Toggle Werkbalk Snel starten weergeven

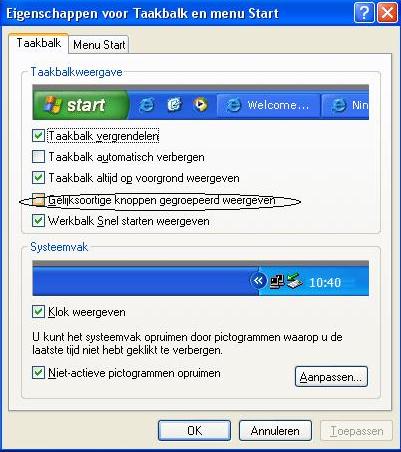click(x=38, y=221)
